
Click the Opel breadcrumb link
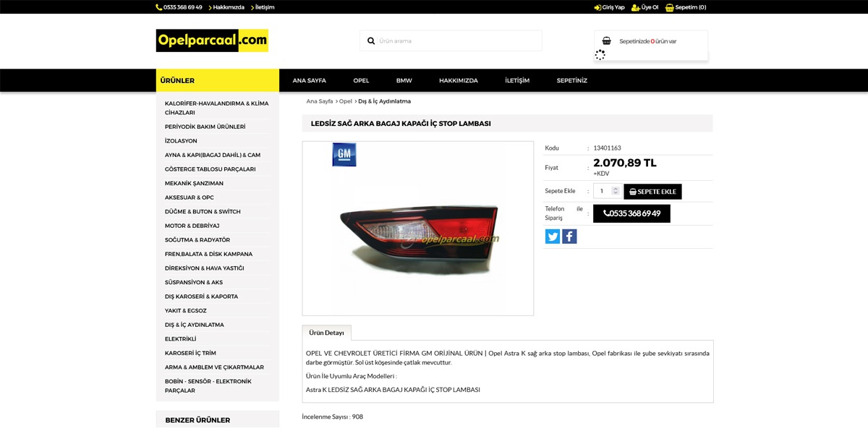(346, 101)
